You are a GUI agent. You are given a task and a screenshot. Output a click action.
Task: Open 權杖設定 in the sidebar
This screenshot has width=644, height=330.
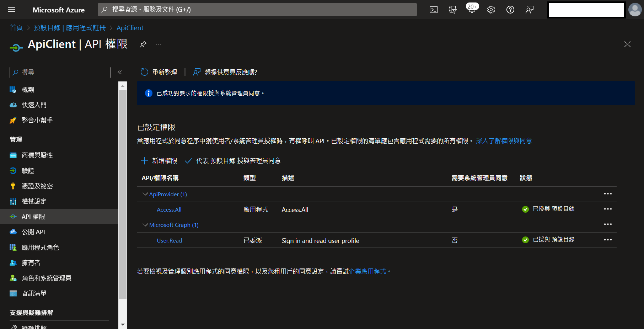click(34, 201)
